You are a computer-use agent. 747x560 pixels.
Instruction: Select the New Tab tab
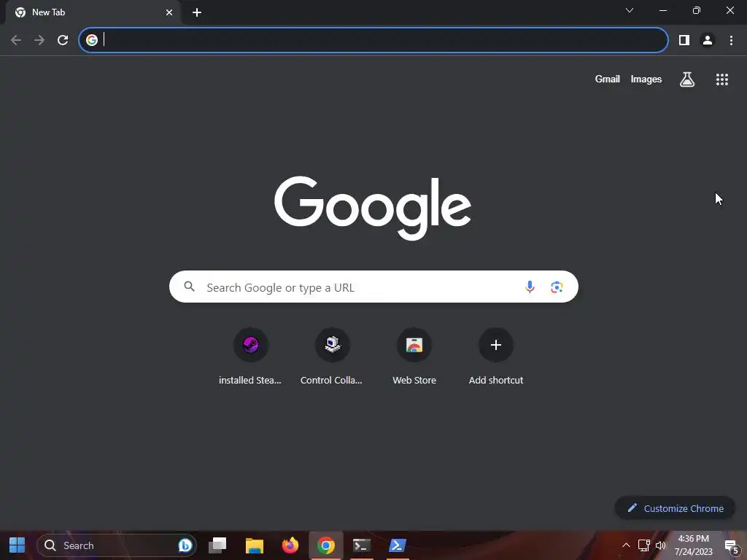coord(93,12)
